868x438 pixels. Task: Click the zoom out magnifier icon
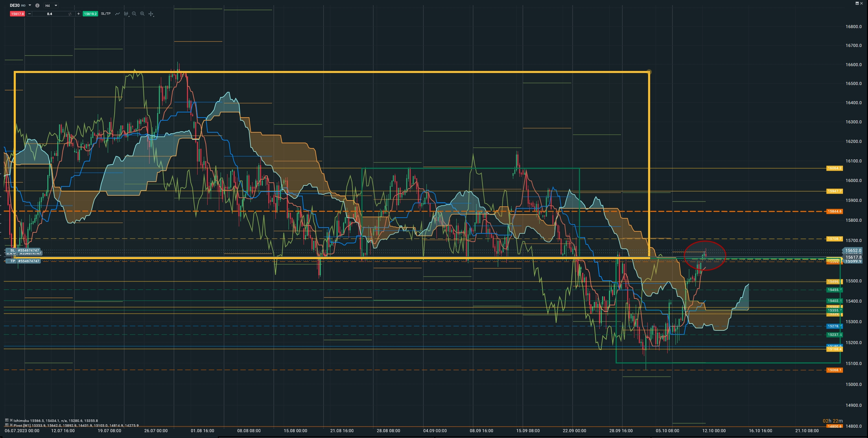pos(134,14)
